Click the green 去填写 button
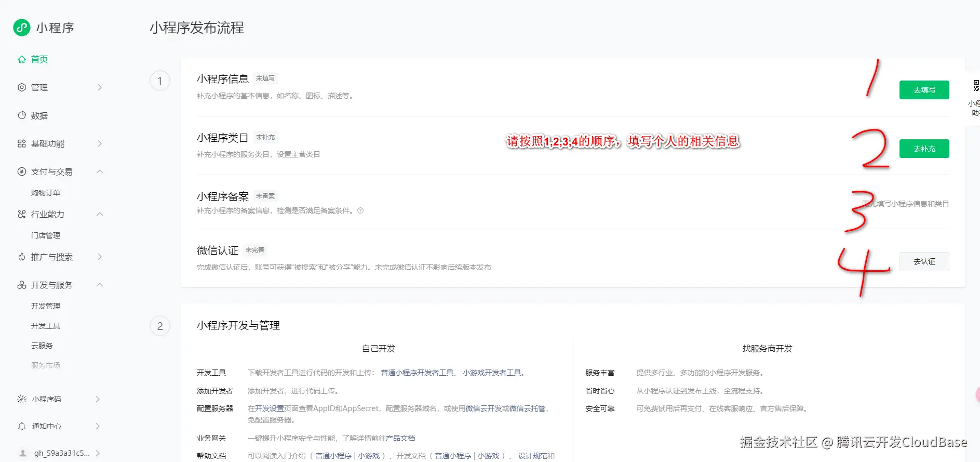The height and width of the screenshot is (462, 980). pos(924,90)
